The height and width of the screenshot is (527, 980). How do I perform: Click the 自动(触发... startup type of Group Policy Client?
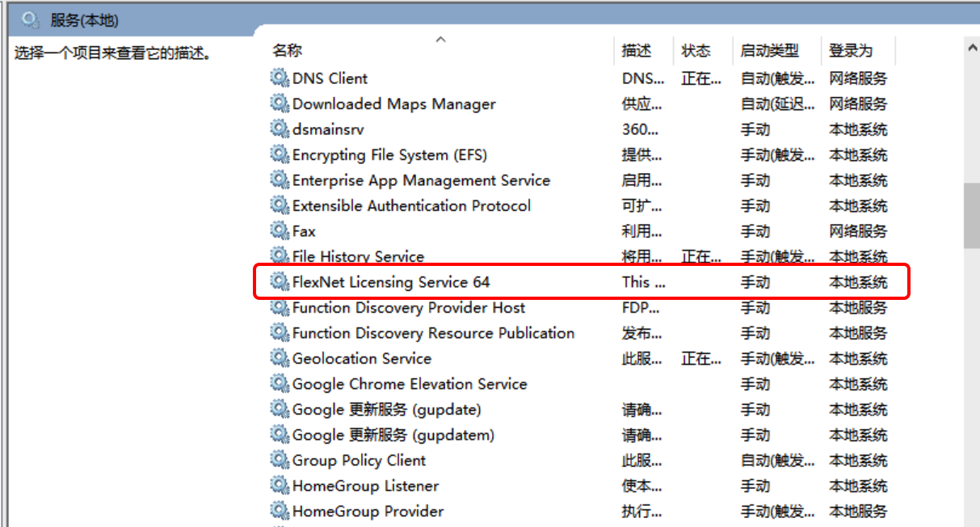tap(777, 460)
